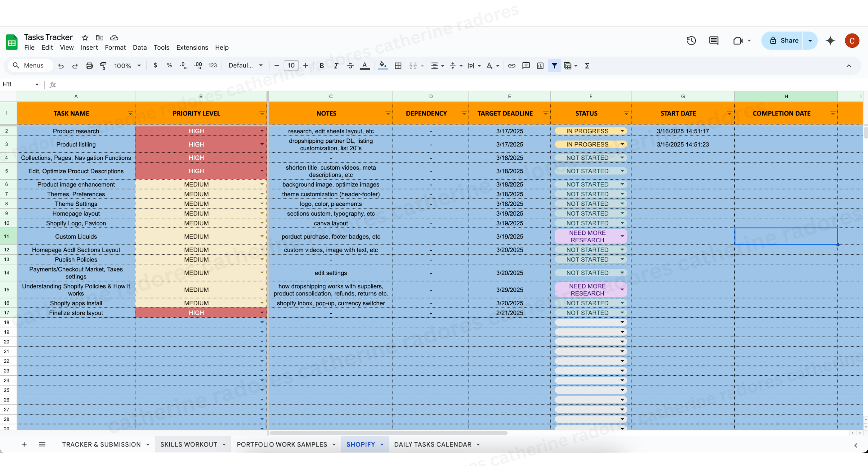Toggle italic formatting
This screenshot has width=868, height=466.
coord(336,66)
